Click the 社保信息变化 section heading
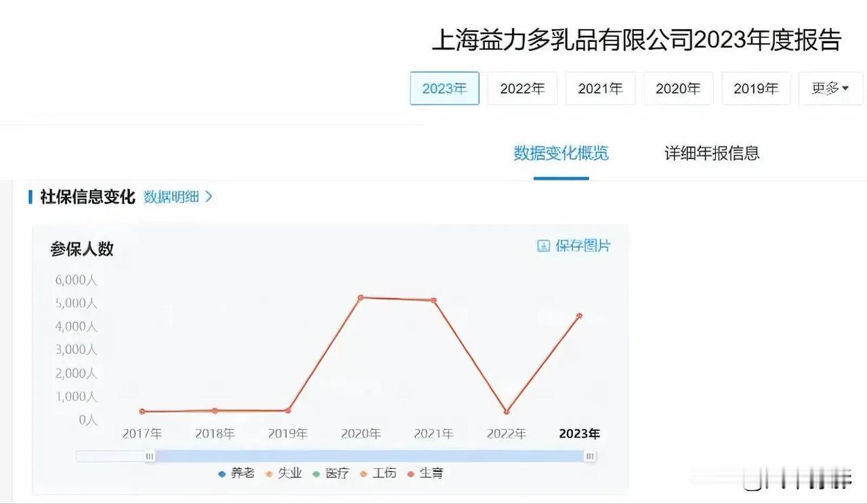The height and width of the screenshot is (504, 867). click(x=88, y=197)
